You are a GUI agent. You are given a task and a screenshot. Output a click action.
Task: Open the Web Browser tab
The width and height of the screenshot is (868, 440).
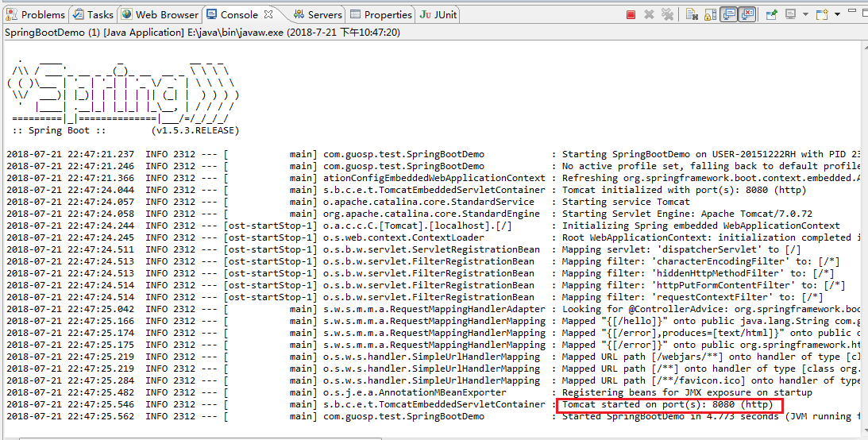pyautogui.click(x=160, y=15)
